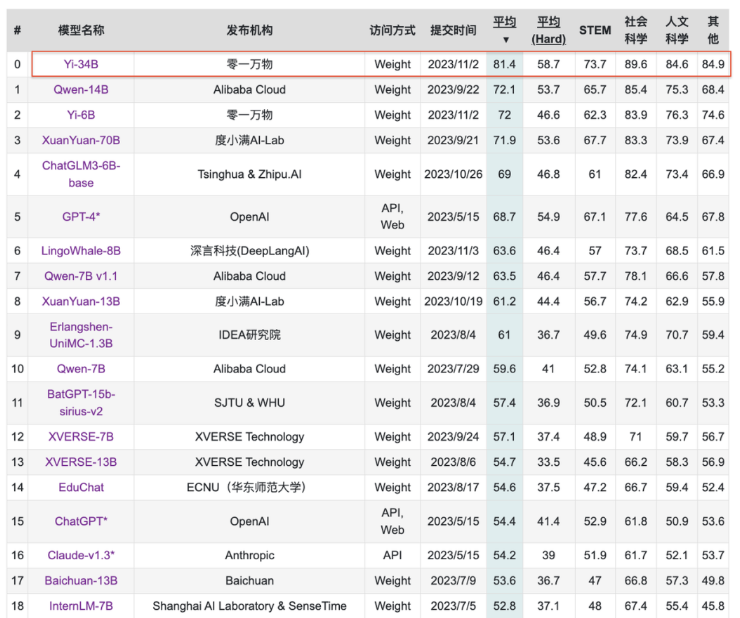Select the 84.9 other score for Yi-34B
The image size is (740, 618).
[713, 64]
